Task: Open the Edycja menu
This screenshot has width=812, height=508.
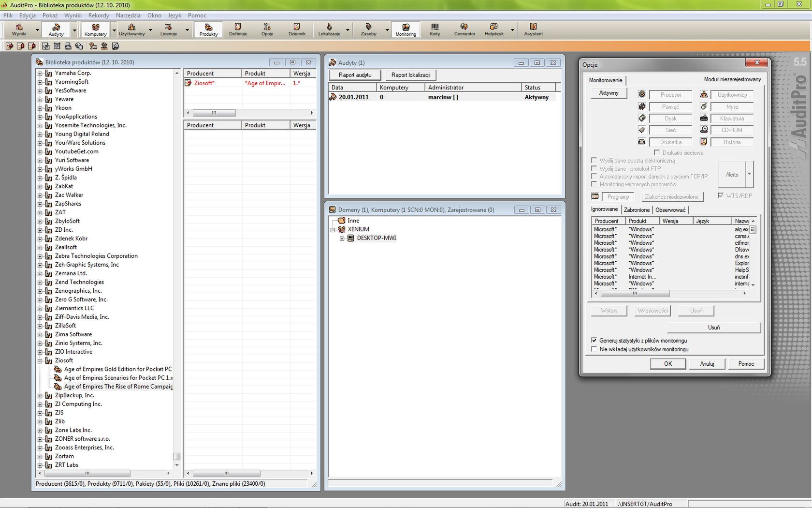Action: (x=28, y=15)
